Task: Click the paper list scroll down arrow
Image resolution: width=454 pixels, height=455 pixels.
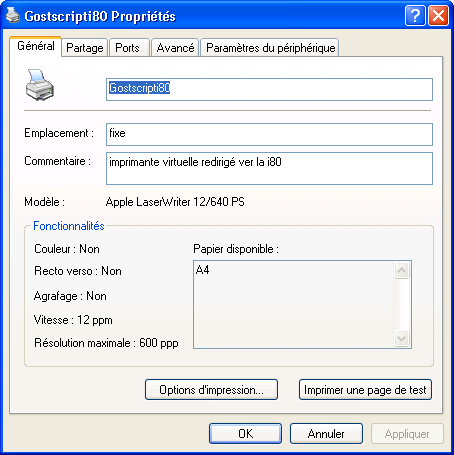Action: pyautogui.click(x=401, y=339)
